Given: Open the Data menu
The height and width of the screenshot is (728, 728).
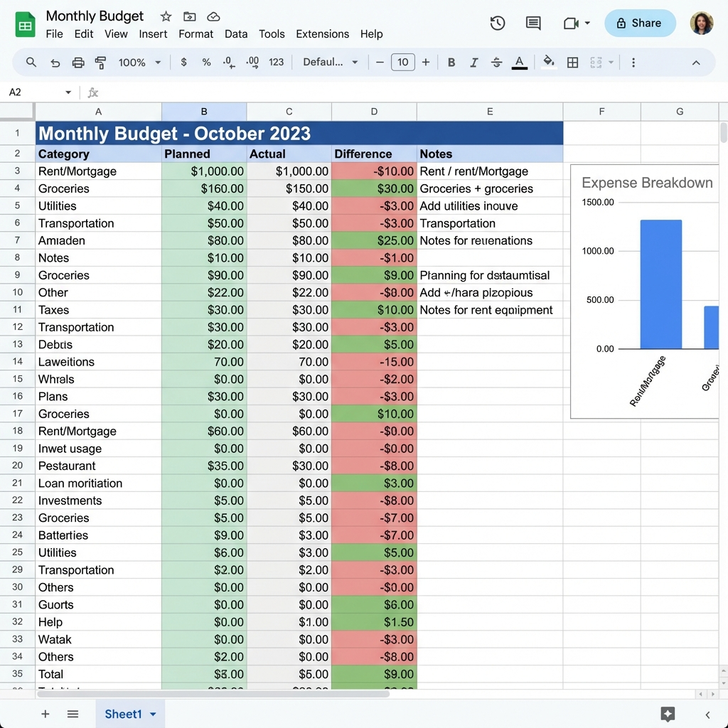Looking at the screenshot, I should click(236, 34).
